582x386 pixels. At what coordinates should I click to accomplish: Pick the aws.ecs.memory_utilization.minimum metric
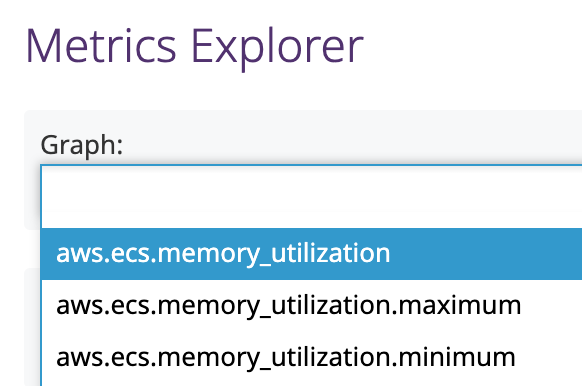point(312,357)
